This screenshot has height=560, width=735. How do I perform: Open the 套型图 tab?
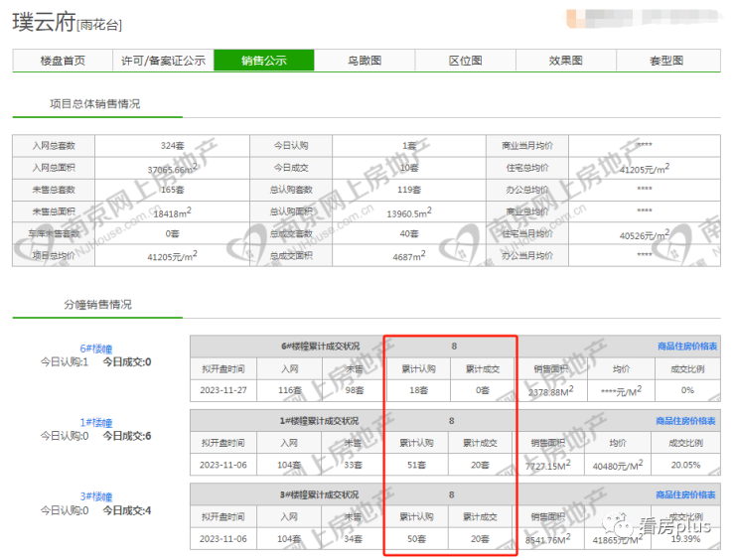(667, 61)
